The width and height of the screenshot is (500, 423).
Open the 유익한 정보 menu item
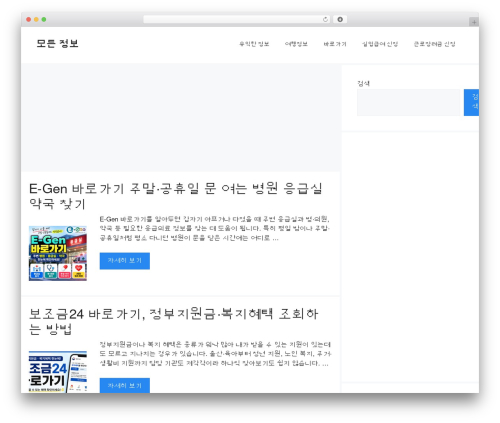pos(254,44)
